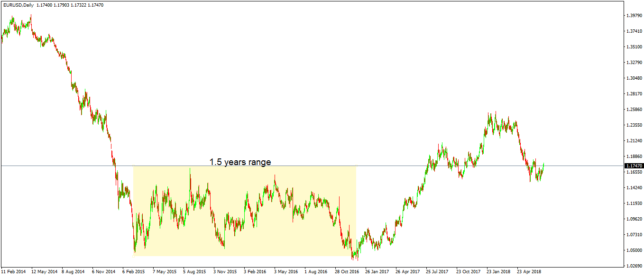The height and width of the screenshot is (277, 644).
Task: Click the 3 May 2016 date label
Action: click(x=286, y=272)
